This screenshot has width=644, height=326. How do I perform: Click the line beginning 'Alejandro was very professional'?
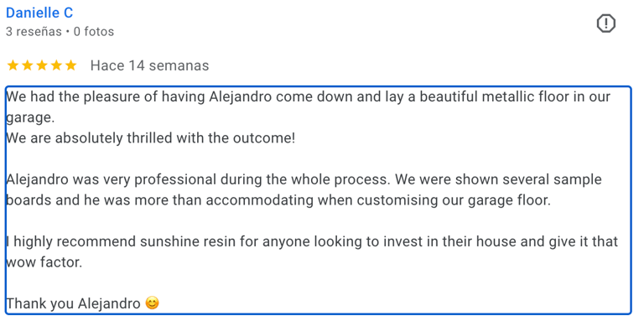pos(304,179)
